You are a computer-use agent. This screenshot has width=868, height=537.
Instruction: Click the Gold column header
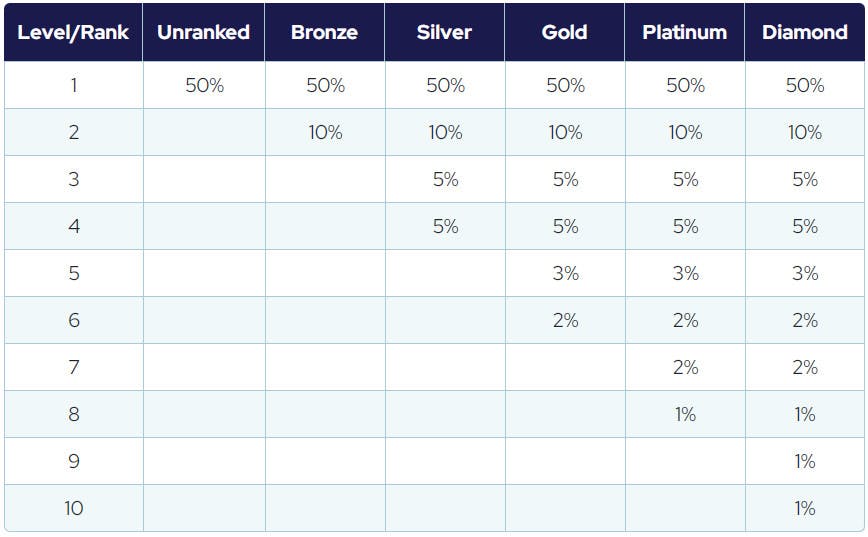click(x=564, y=32)
